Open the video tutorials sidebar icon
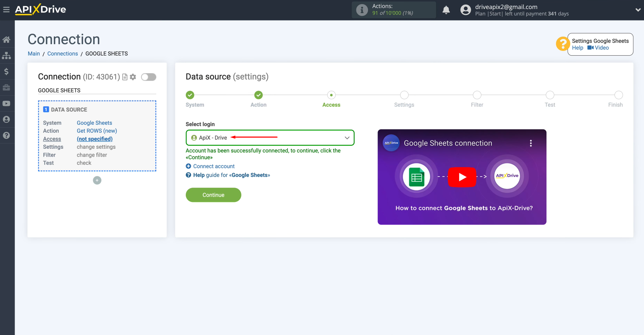Viewport: 644px width, 335px height. [x=7, y=103]
